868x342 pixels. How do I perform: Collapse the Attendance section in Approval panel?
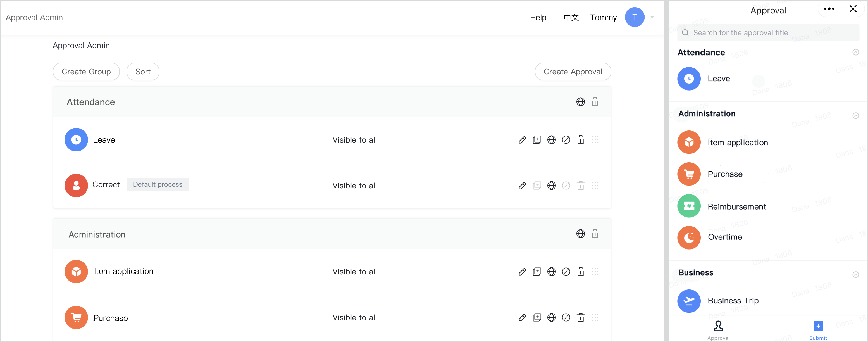(x=855, y=52)
